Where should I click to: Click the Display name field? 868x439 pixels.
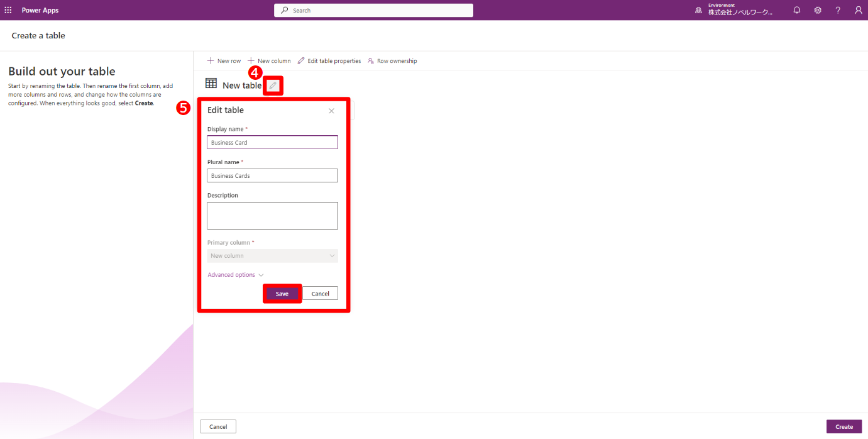pyautogui.click(x=272, y=142)
